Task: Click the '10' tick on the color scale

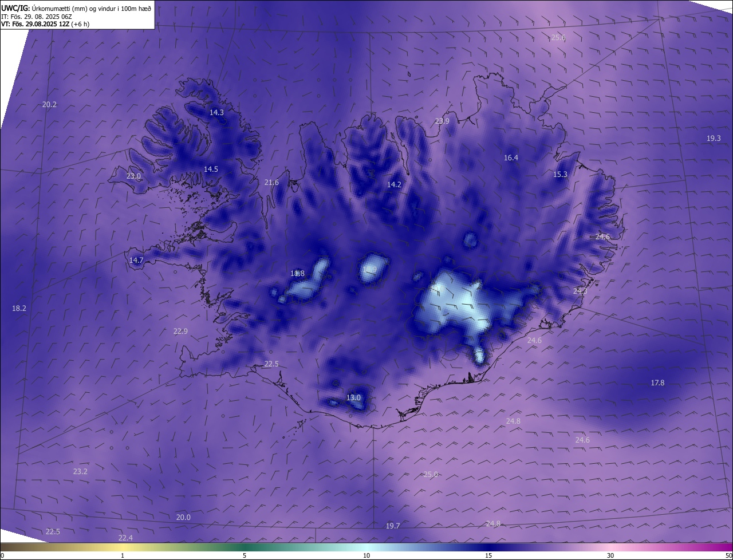Action: point(366,556)
